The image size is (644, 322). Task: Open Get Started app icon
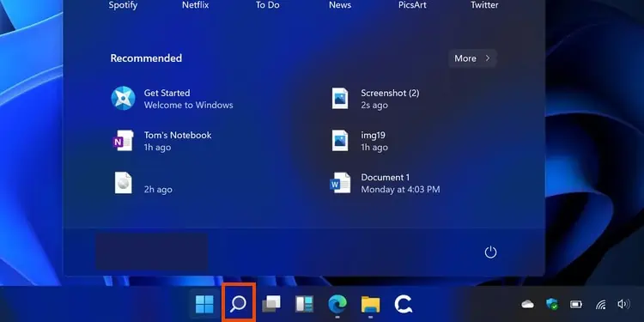(123, 98)
